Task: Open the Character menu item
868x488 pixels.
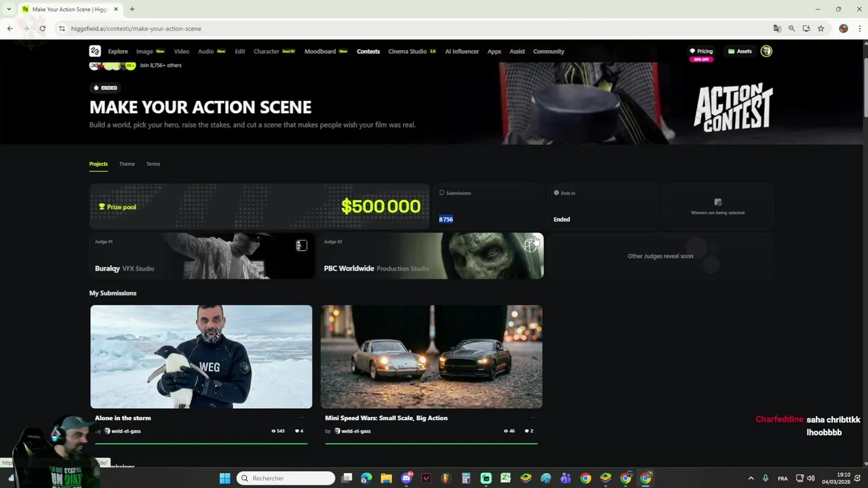Action: pos(266,52)
